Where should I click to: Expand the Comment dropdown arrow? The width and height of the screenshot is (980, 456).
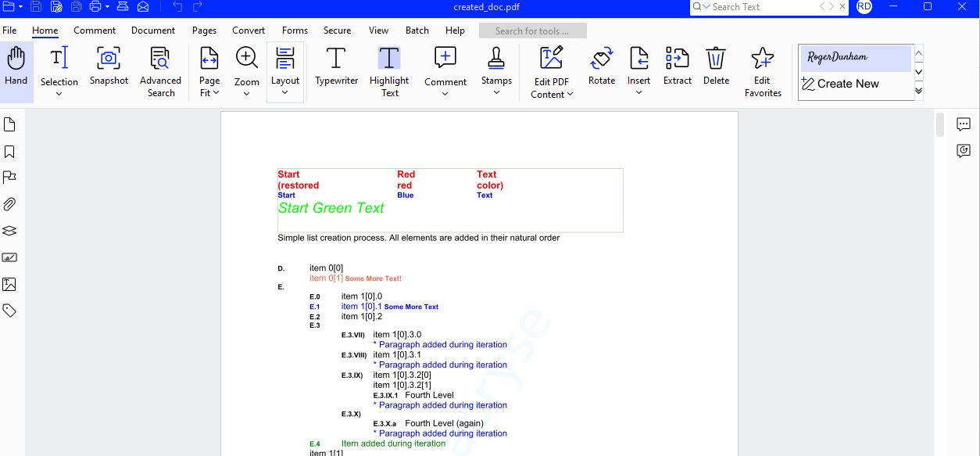tap(445, 94)
